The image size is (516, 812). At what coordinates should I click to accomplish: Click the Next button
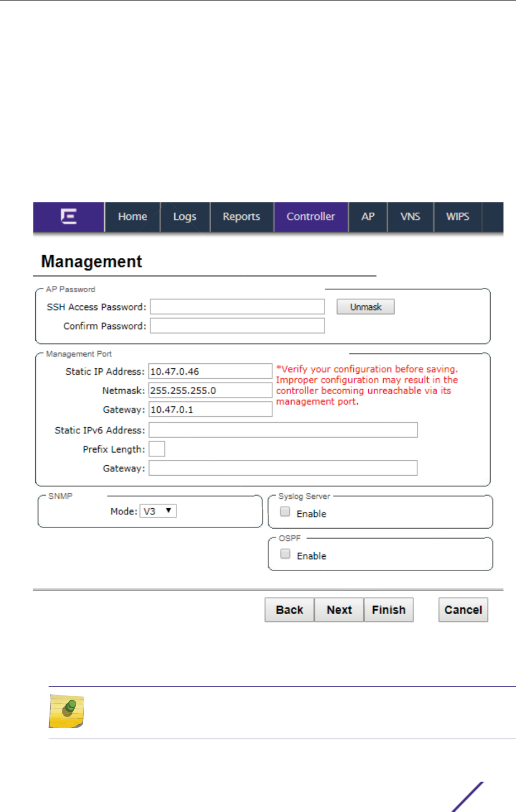click(x=339, y=610)
